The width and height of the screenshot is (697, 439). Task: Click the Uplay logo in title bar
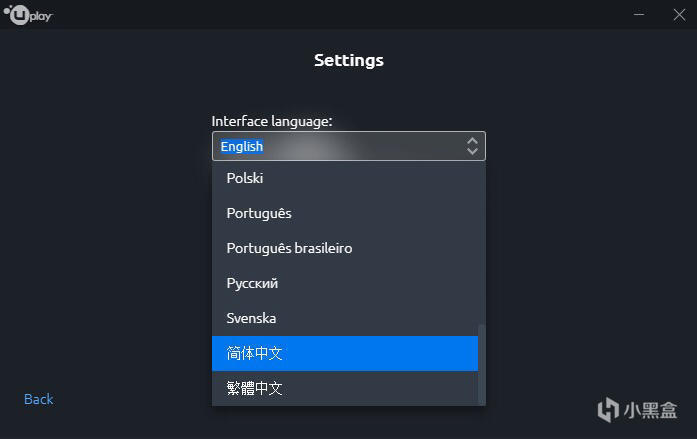tap(29, 16)
